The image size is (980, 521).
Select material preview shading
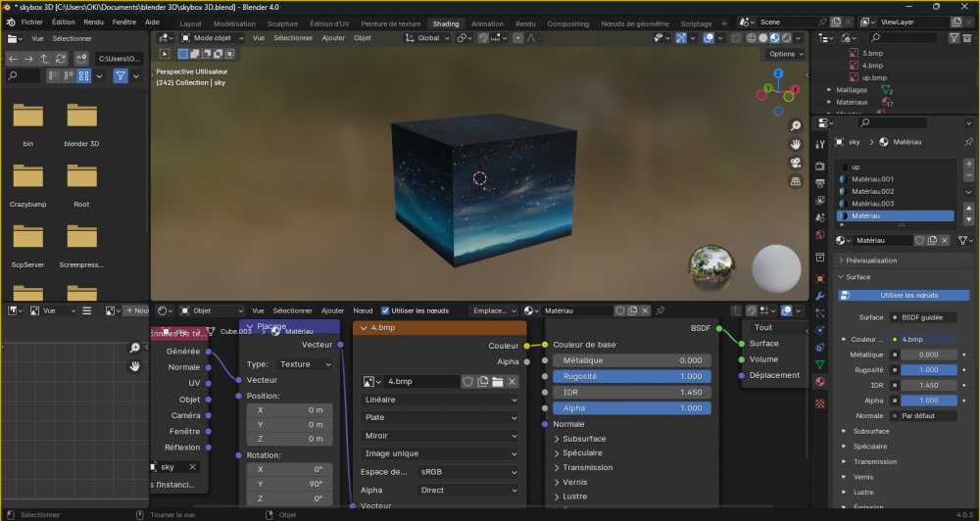(775, 38)
